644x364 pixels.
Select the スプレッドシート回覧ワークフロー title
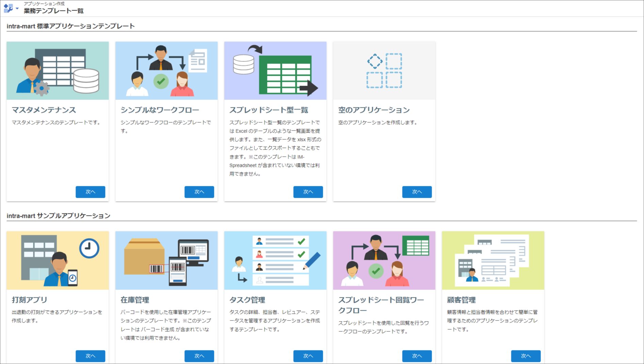coord(381,305)
